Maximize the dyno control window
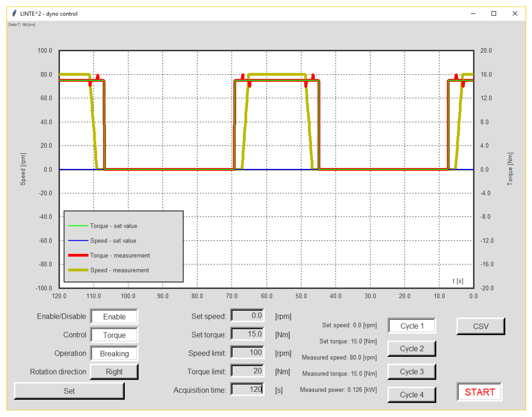Viewport: 532px width, 417px height. coord(494,13)
